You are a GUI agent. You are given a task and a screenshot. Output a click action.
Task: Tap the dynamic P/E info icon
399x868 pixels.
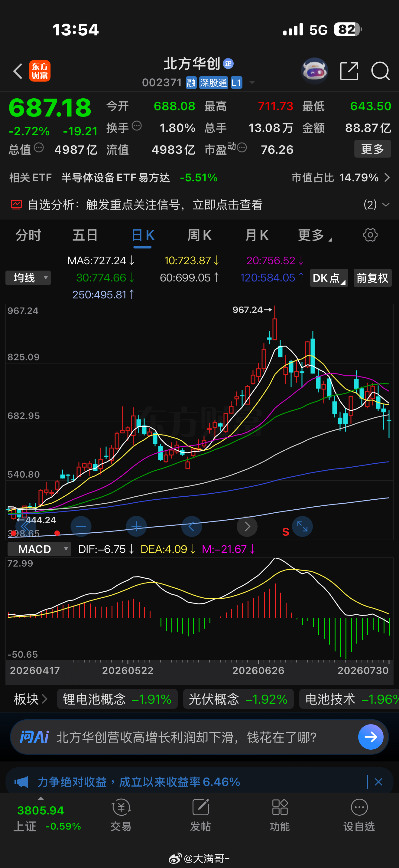(242, 147)
